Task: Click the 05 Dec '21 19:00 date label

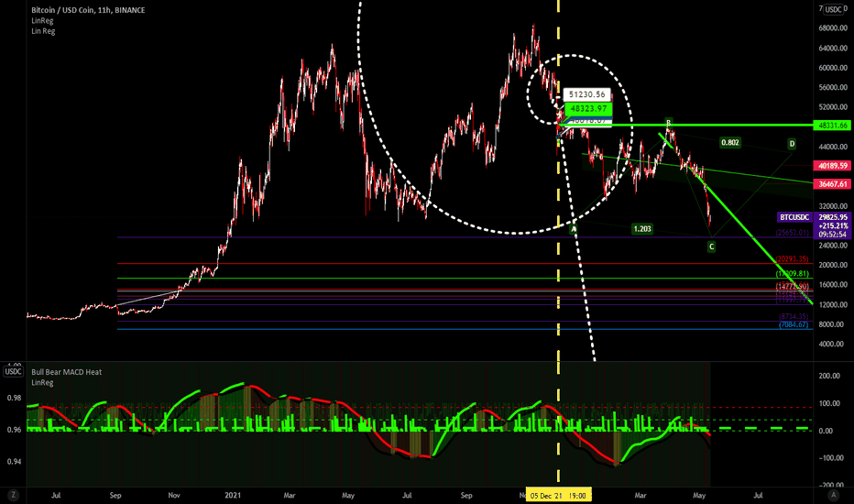Action: pos(558,495)
